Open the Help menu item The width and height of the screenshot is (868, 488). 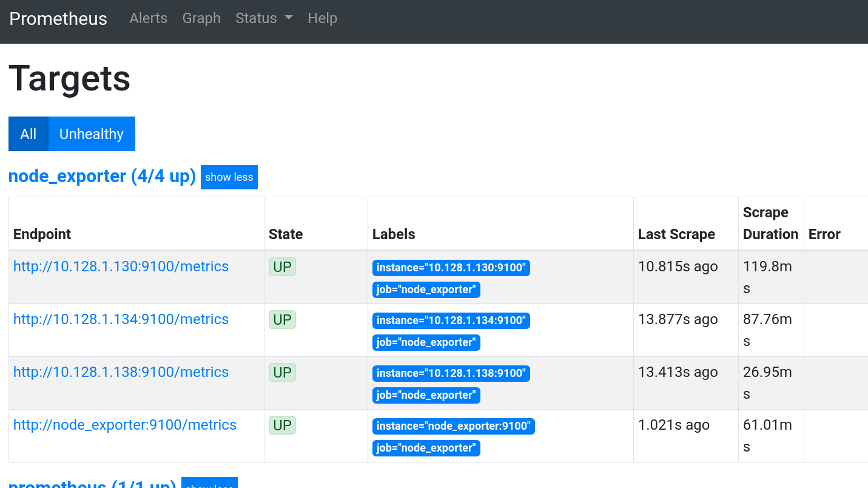[x=322, y=18]
